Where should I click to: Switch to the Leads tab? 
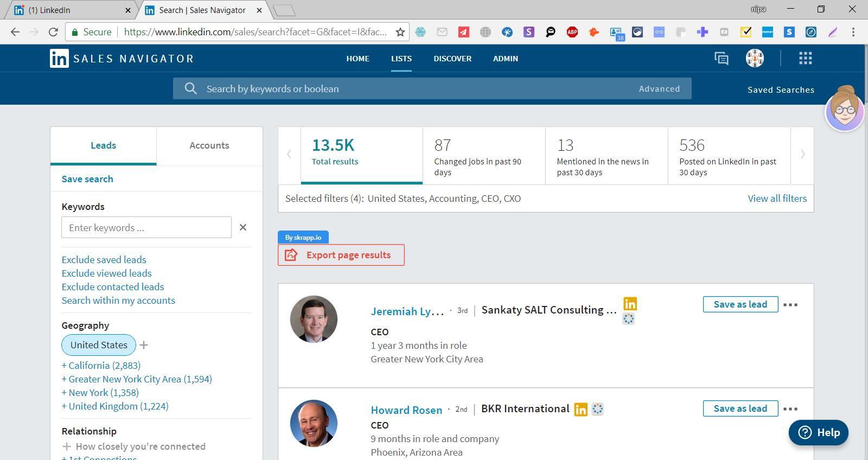pyautogui.click(x=103, y=145)
